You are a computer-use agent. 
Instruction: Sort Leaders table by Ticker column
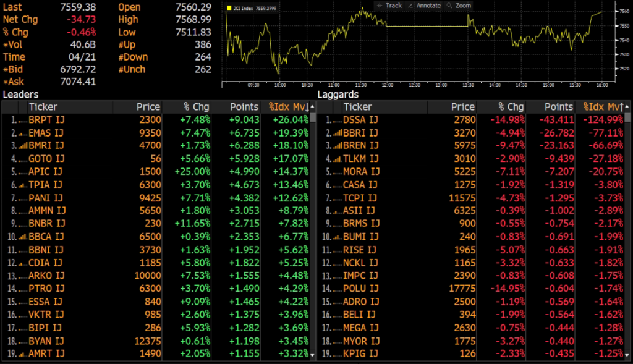pyautogui.click(x=43, y=107)
